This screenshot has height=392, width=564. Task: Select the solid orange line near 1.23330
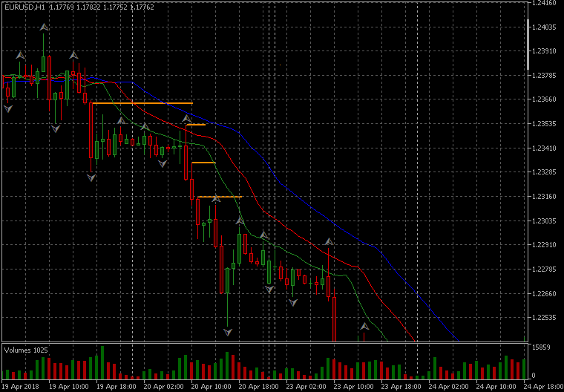click(x=203, y=163)
